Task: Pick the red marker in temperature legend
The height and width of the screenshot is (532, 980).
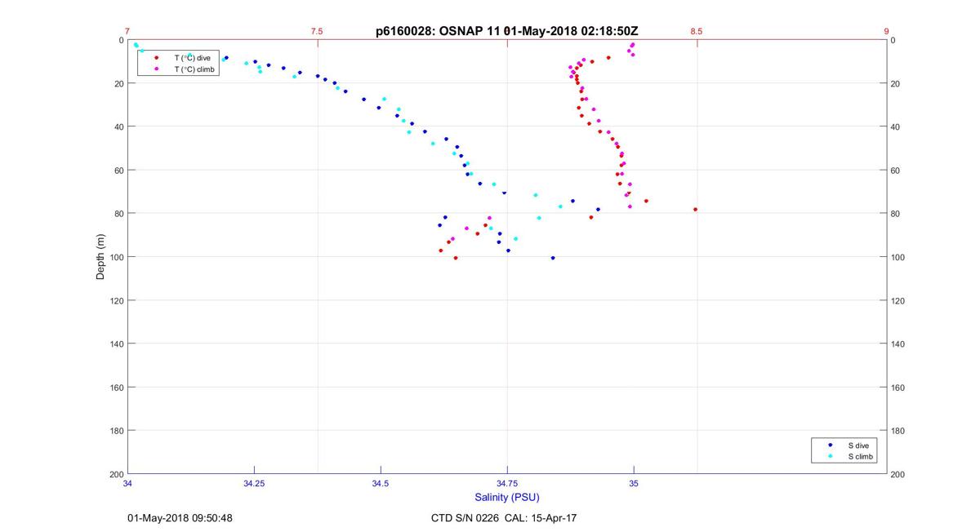Action: coord(156,58)
